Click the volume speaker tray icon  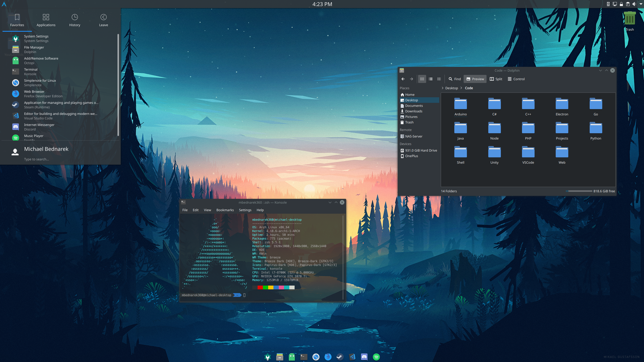(x=634, y=4)
